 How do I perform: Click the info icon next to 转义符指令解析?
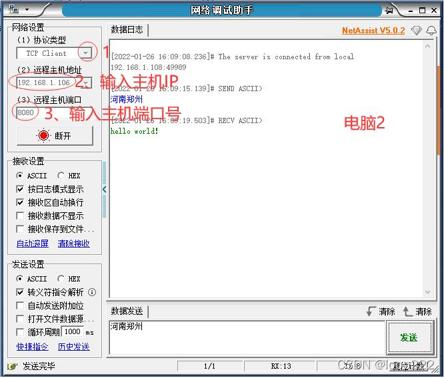tap(92, 292)
